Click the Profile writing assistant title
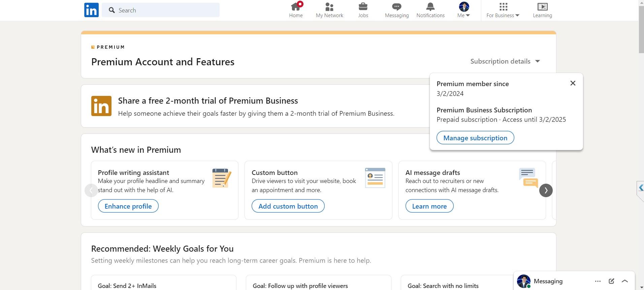The image size is (644, 290). click(133, 173)
